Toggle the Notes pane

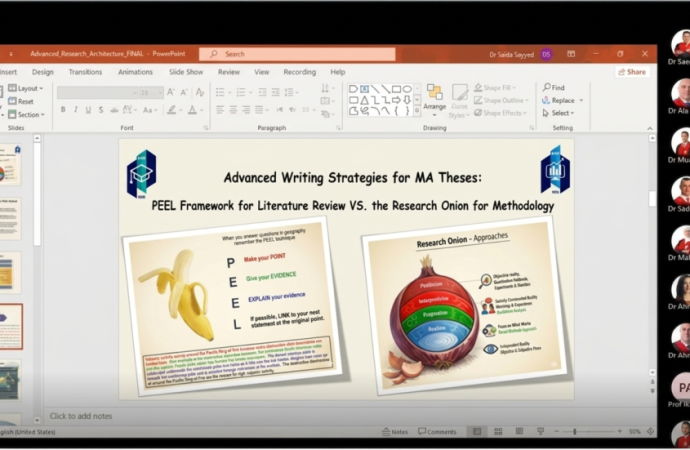[x=395, y=431]
